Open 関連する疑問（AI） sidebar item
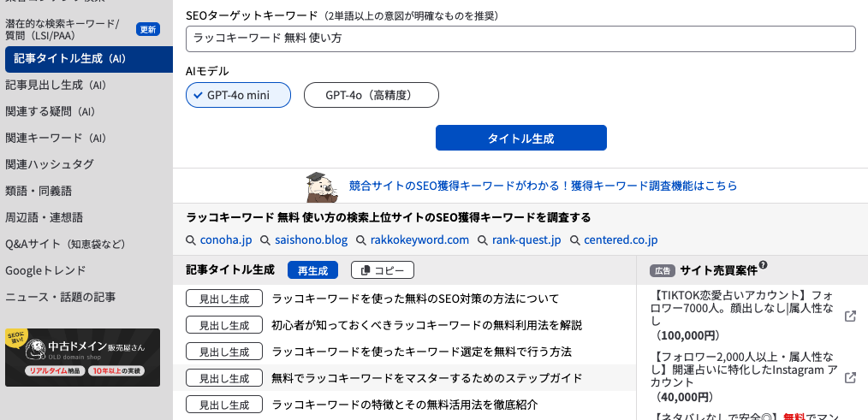The height and width of the screenshot is (420, 868). pyautogui.click(x=51, y=112)
